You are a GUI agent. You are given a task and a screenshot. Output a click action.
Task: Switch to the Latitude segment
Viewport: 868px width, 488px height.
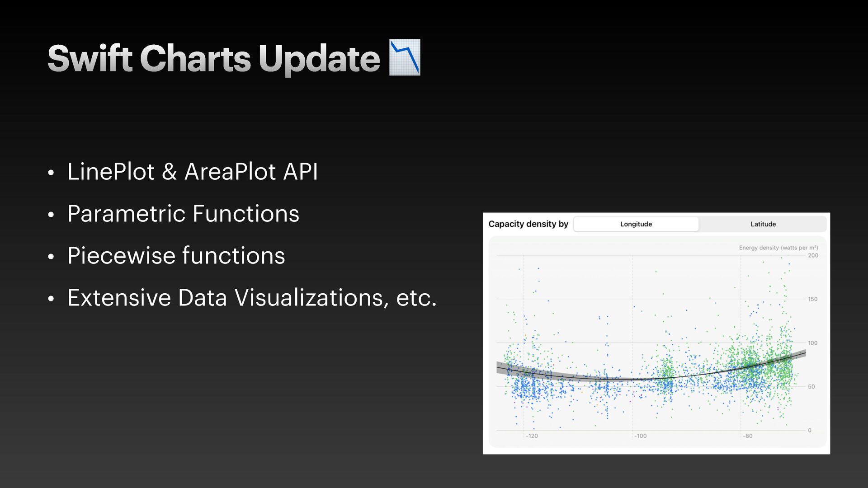click(763, 224)
